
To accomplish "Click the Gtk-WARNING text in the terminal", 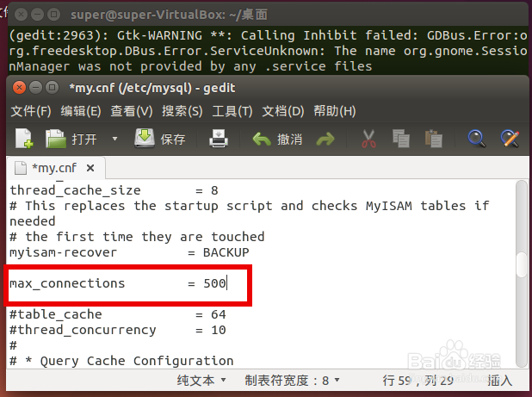I will (x=159, y=35).
